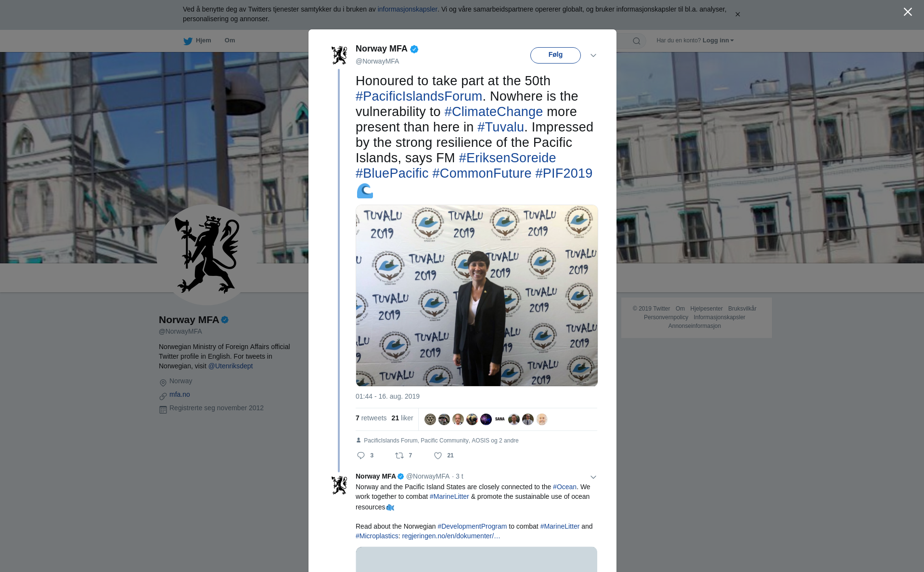The height and width of the screenshot is (572, 924).
Task: Open the #PacificIslandsForum hashtag link
Action: 419,96
